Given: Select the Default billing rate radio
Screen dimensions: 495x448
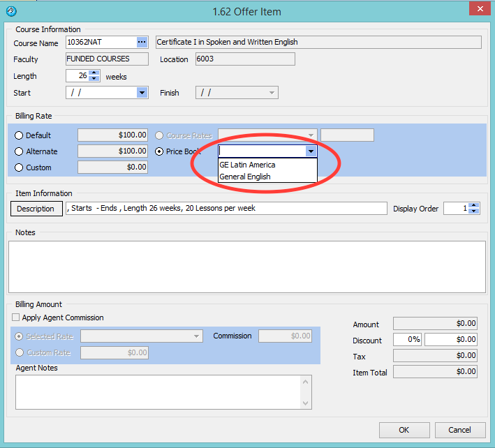Looking at the screenshot, I should pos(19,135).
